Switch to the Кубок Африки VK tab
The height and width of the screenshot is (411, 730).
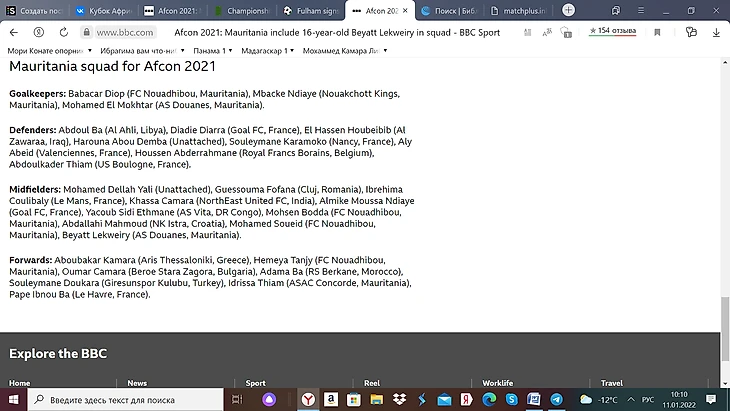pyautogui.click(x=104, y=10)
